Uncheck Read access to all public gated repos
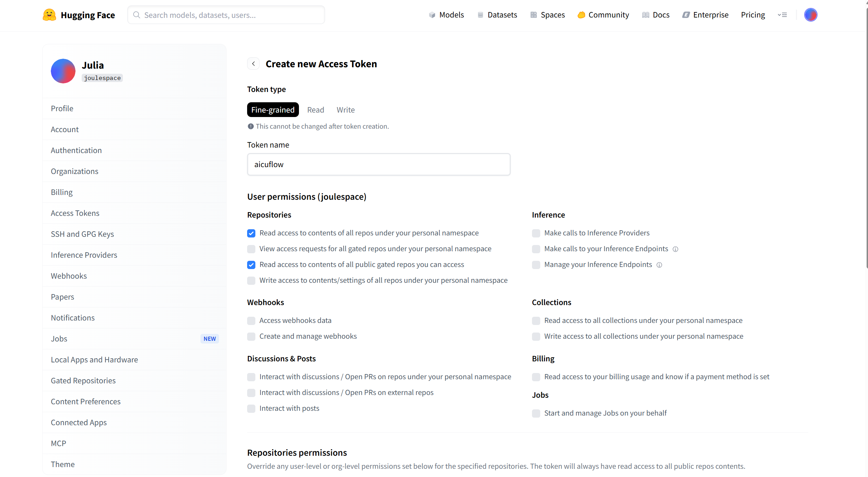Viewport: 868px width, 477px height. 251,265
